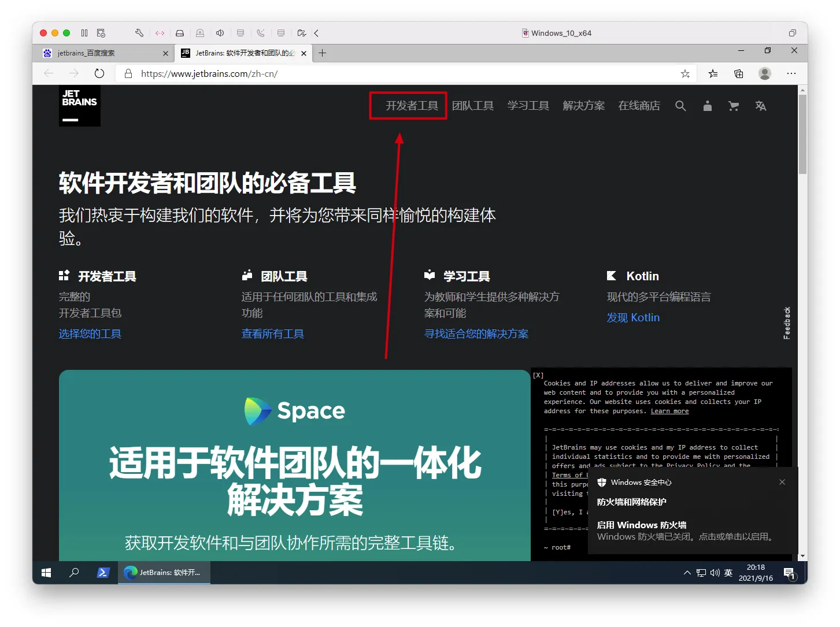Add this page to favorites with the star

(x=685, y=73)
